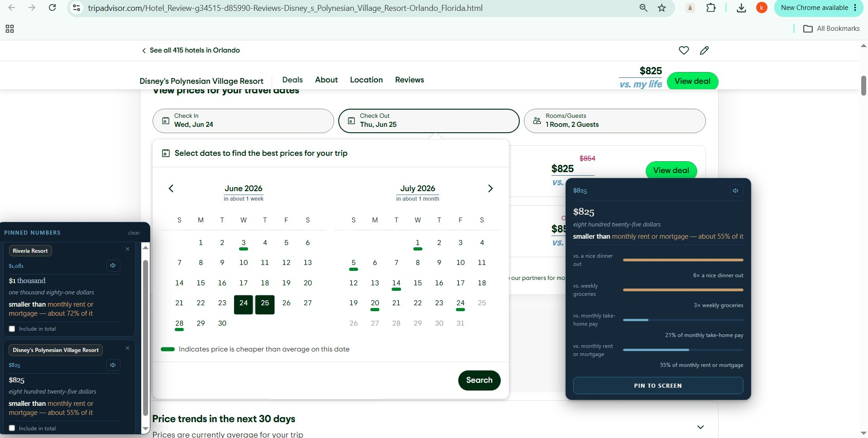This screenshot has width=868, height=438.
Task: Select June 24 in the calendar
Action: [244, 304]
